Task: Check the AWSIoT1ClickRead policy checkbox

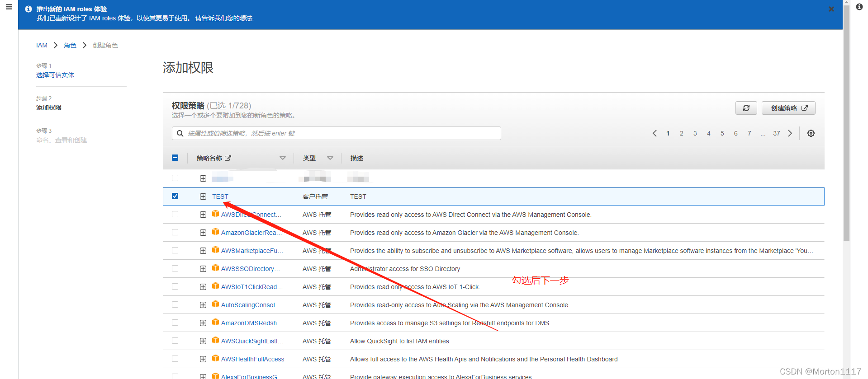Action: point(175,286)
